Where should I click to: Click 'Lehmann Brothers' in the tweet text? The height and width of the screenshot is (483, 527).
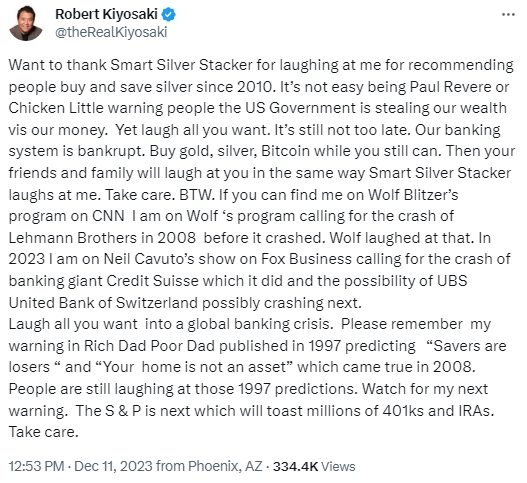pyautogui.click(x=73, y=238)
